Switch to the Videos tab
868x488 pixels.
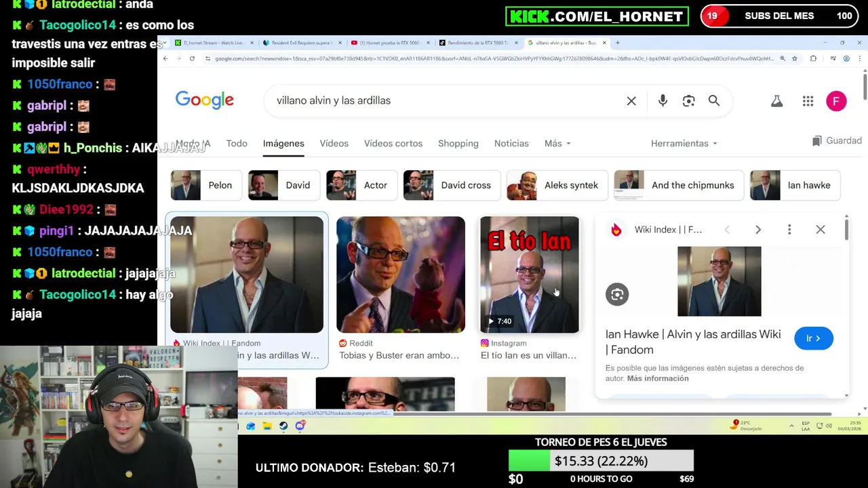(x=334, y=144)
